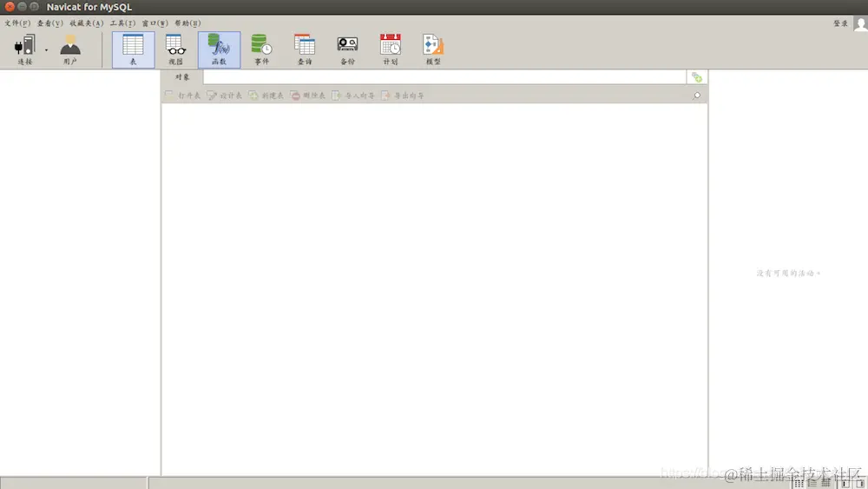
Task: Select the 计划 (Schedule) toolbar button
Action: [x=391, y=50]
